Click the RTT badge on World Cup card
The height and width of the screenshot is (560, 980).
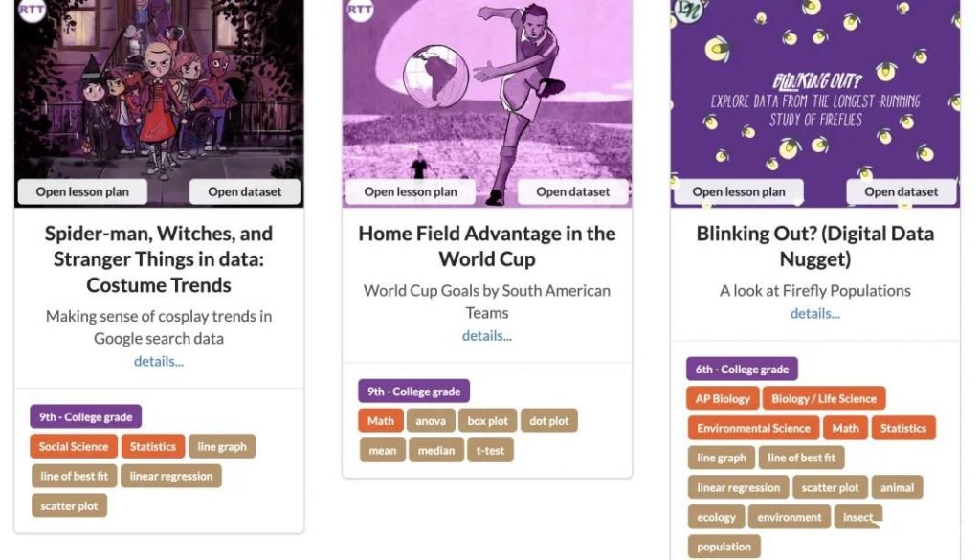[x=360, y=9]
